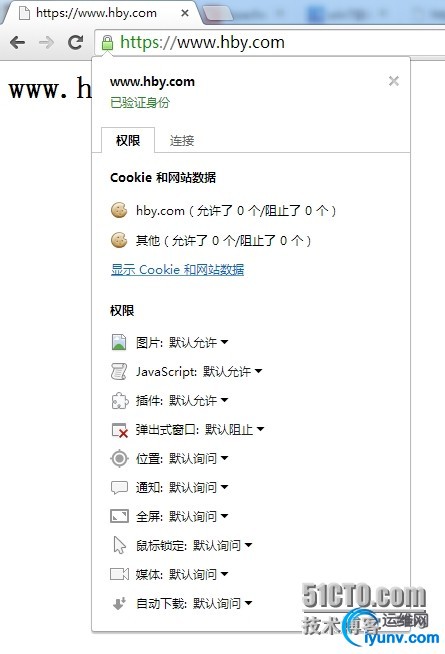
Task: Click the 其他 cookie icon
Action: 119,240
